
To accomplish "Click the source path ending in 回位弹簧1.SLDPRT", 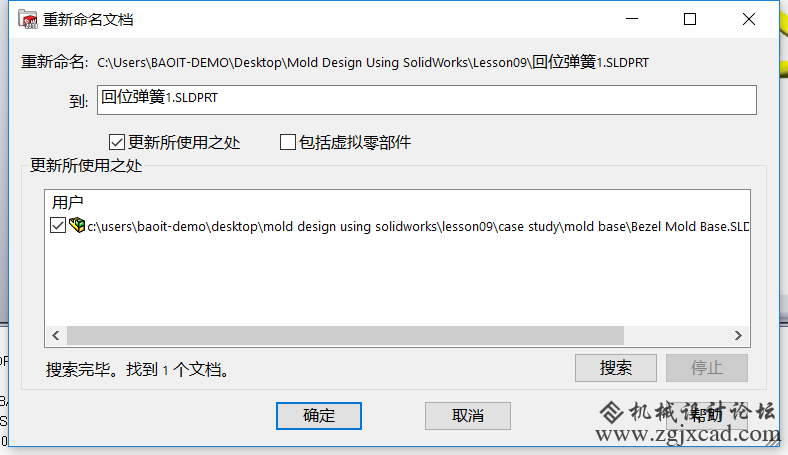I will 373,62.
